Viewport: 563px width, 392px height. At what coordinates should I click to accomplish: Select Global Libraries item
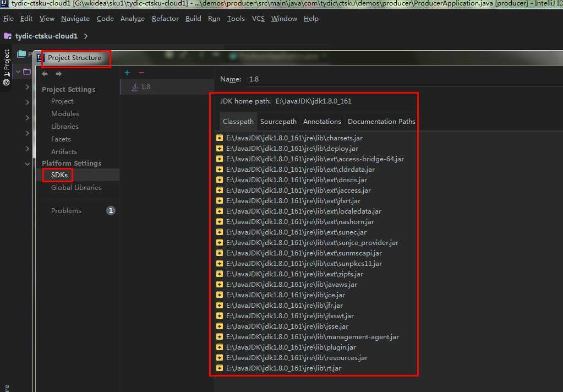pos(76,188)
